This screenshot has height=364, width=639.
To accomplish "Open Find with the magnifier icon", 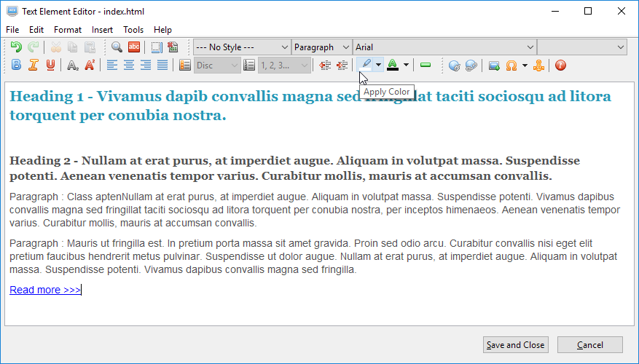I will point(117,47).
